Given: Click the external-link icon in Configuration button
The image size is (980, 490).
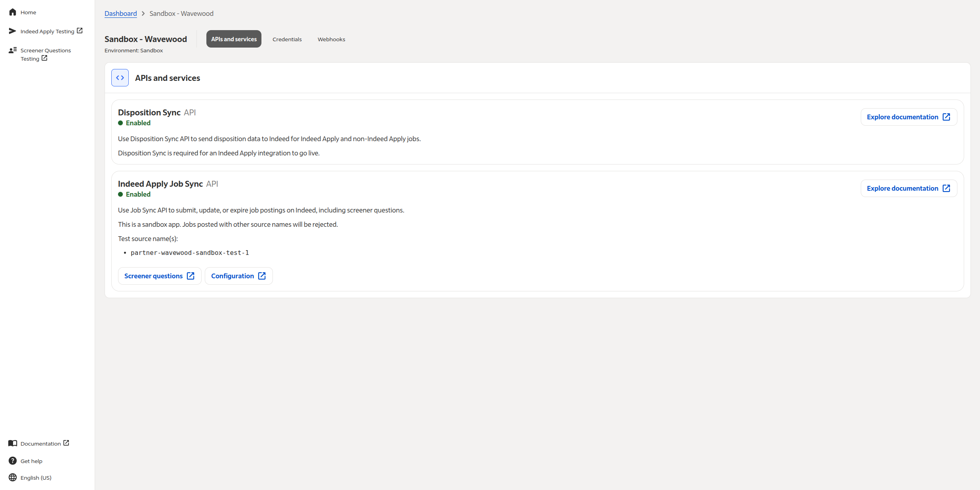Looking at the screenshot, I should [262, 276].
